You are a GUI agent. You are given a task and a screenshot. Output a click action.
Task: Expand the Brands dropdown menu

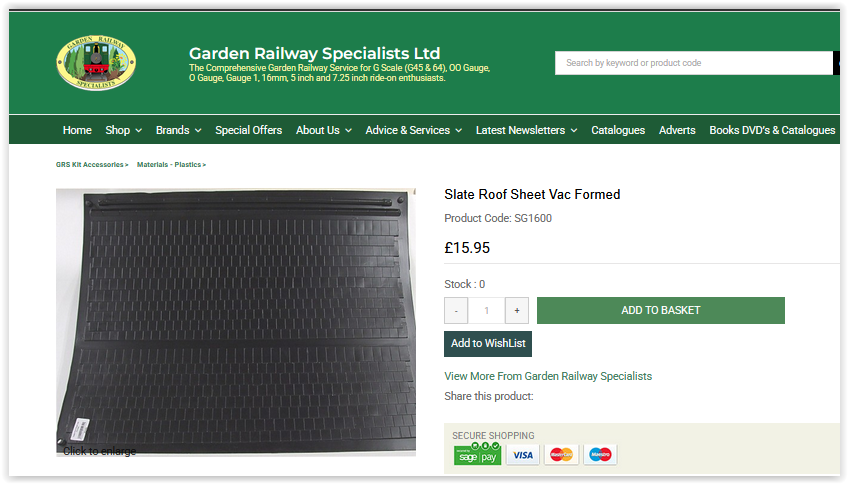(178, 130)
